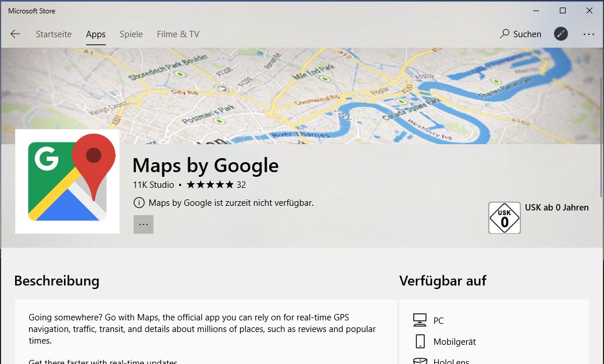The image size is (604, 364).
Task: Open the ellipsis button under the app title
Action: coord(143,224)
